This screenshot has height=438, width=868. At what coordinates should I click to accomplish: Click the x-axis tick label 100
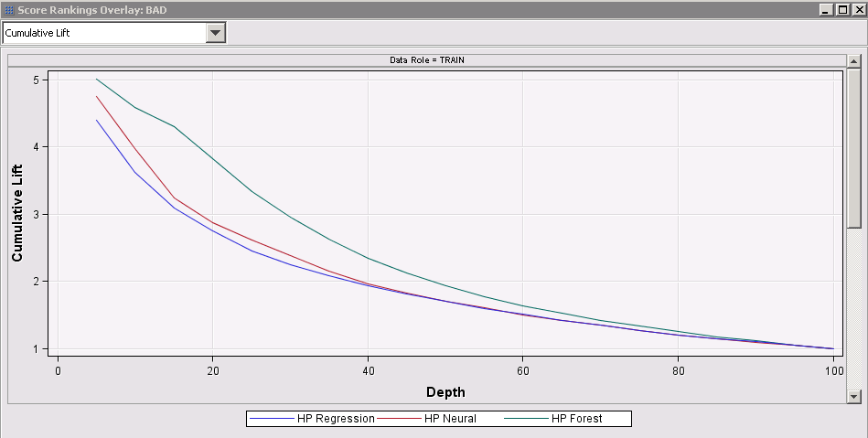click(x=833, y=371)
